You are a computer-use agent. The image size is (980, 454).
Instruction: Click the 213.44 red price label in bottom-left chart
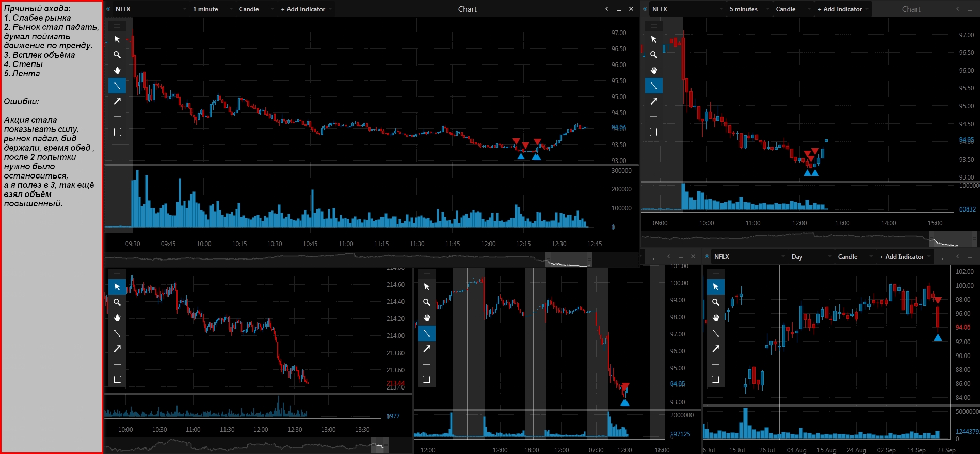click(395, 383)
